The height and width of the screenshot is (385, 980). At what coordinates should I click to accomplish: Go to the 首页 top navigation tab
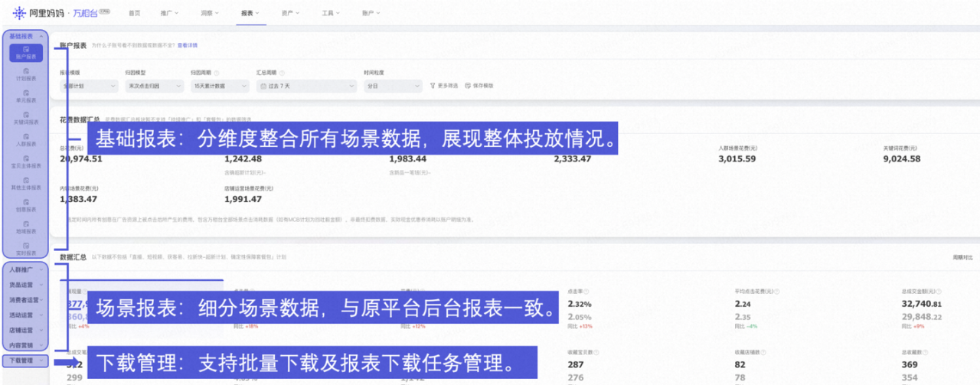tap(135, 13)
